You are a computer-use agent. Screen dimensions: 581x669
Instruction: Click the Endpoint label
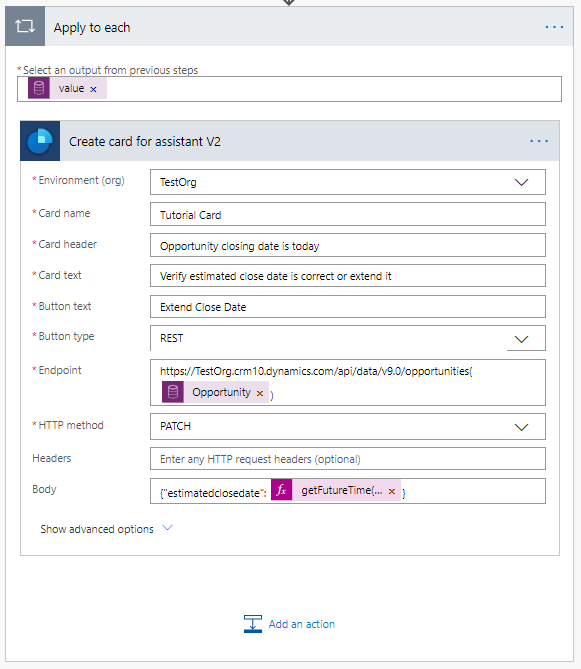60,370
